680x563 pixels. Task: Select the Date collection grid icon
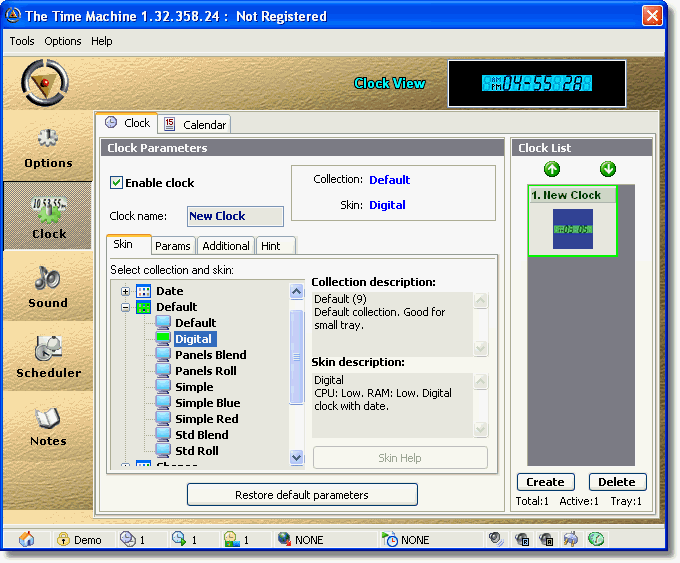pos(144,291)
